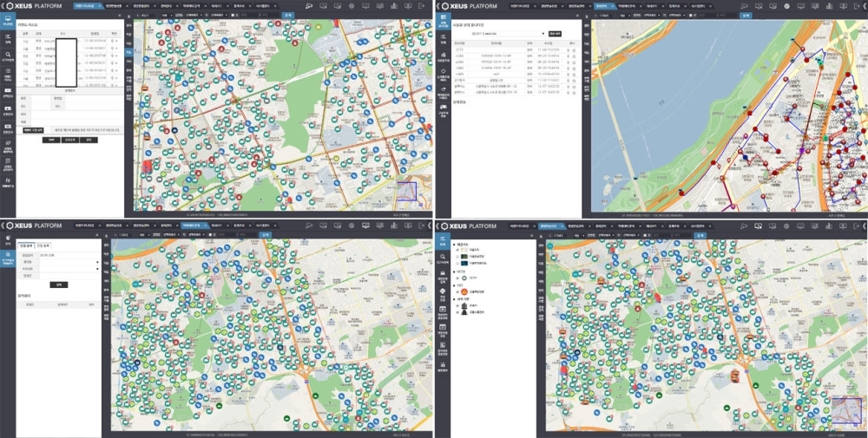The image size is (868, 438).
Task: Open the dropdown beside the blue button in river-map panel
Action: point(542,34)
